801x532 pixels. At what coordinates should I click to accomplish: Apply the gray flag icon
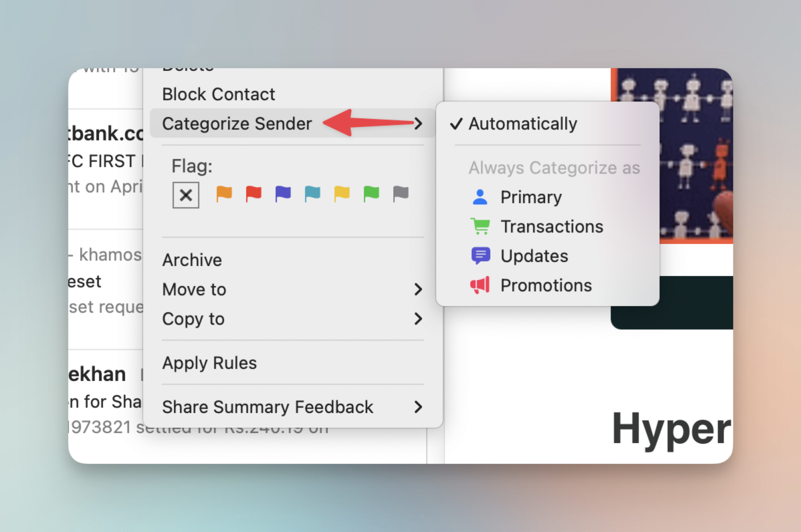click(400, 194)
